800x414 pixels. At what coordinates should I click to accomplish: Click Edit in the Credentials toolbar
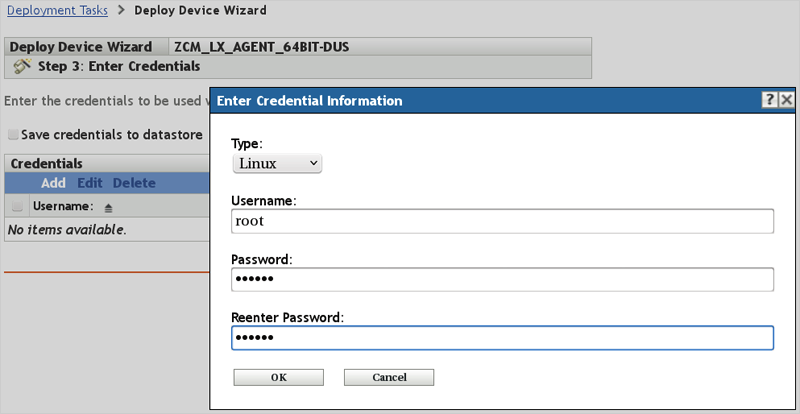(x=89, y=183)
